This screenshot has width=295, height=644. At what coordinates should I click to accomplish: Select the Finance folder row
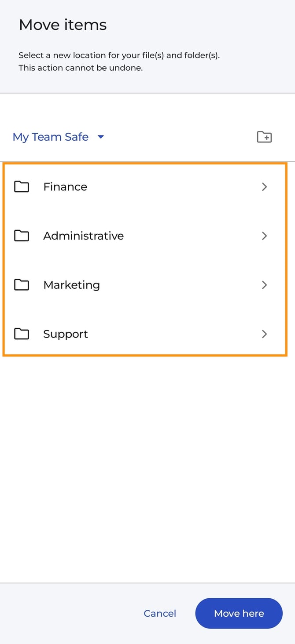(x=132, y=186)
